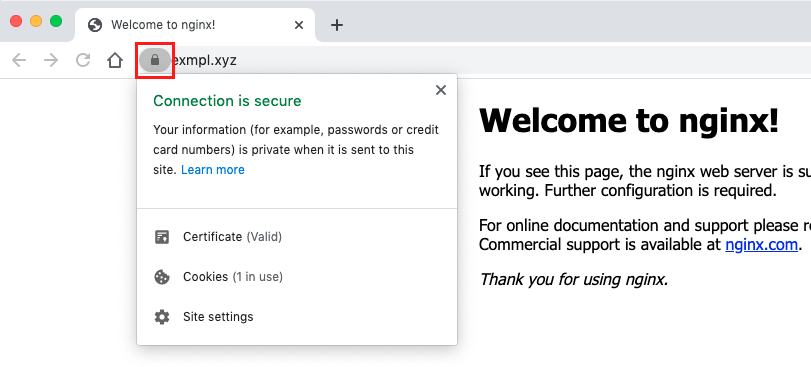This screenshot has height=367, width=811.
Task: Click the globe favicon on the tab
Action: [95, 25]
